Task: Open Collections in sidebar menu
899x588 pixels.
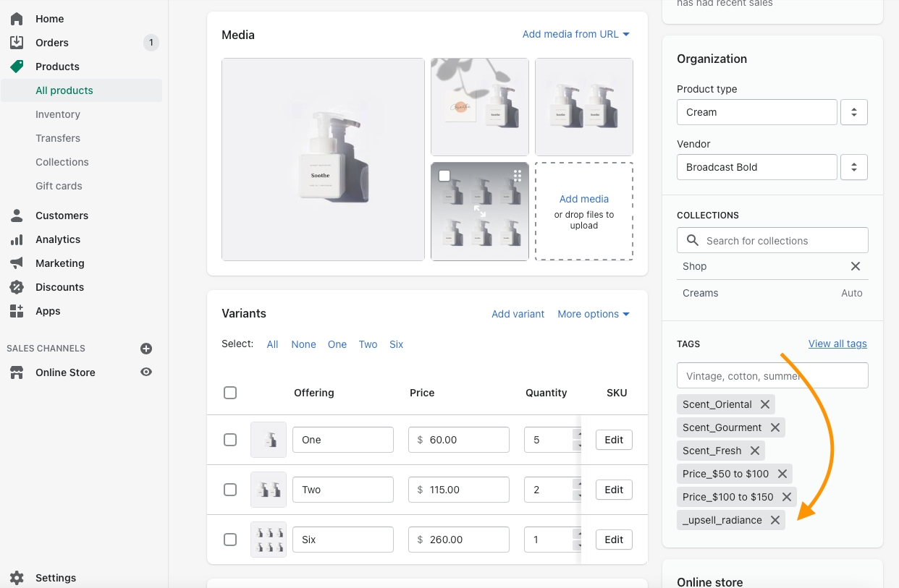Action: click(x=62, y=162)
